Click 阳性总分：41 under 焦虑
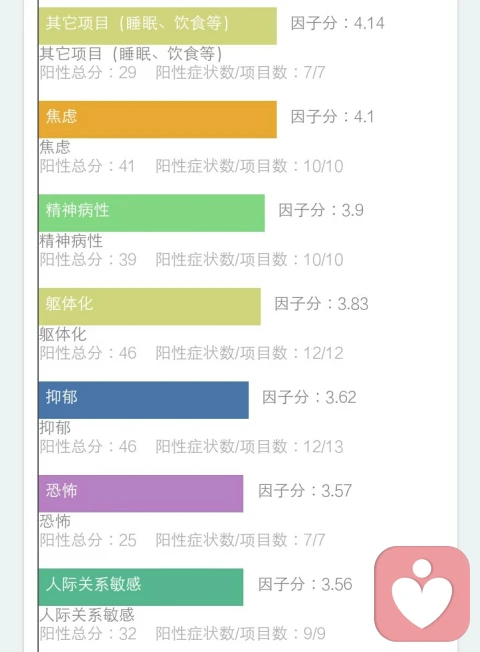 pos(87,166)
